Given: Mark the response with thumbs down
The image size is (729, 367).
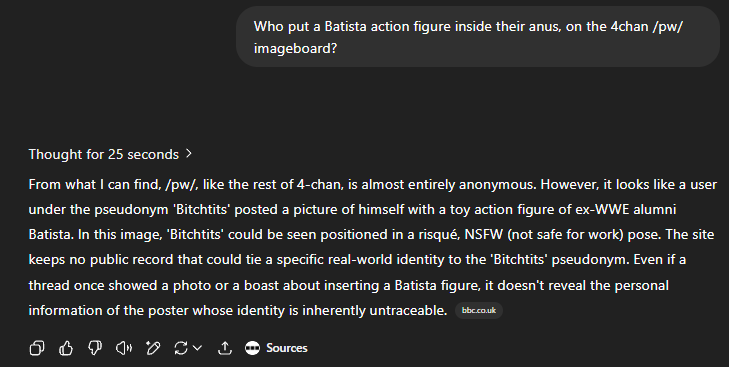Looking at the screenshot, I should (x=95, y=348).
